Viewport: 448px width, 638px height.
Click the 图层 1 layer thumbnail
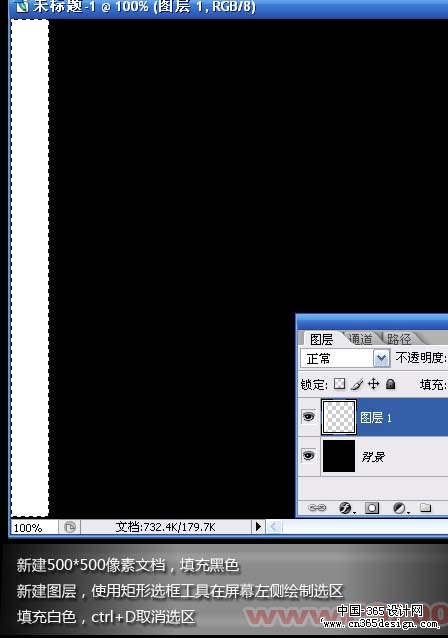point(339,417)
